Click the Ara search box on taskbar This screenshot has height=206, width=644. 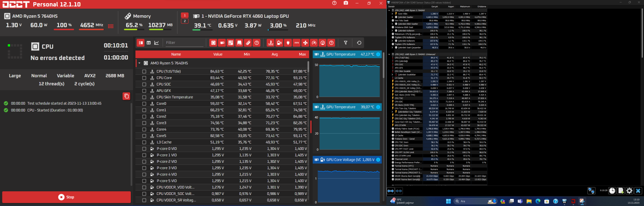[x=475, y=201]
